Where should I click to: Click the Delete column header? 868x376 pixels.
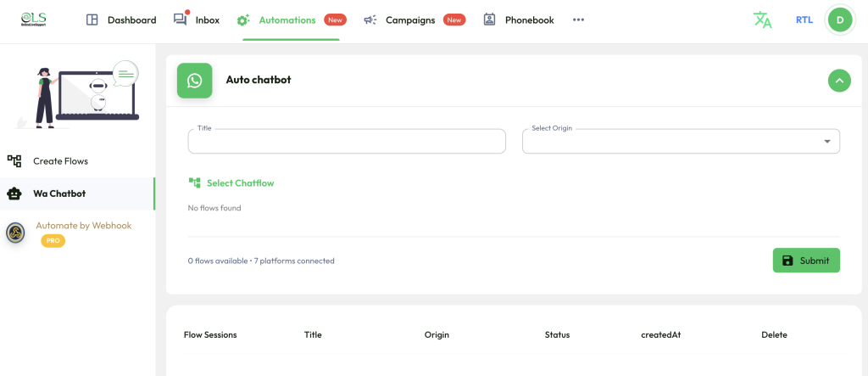tap(774, 335)
